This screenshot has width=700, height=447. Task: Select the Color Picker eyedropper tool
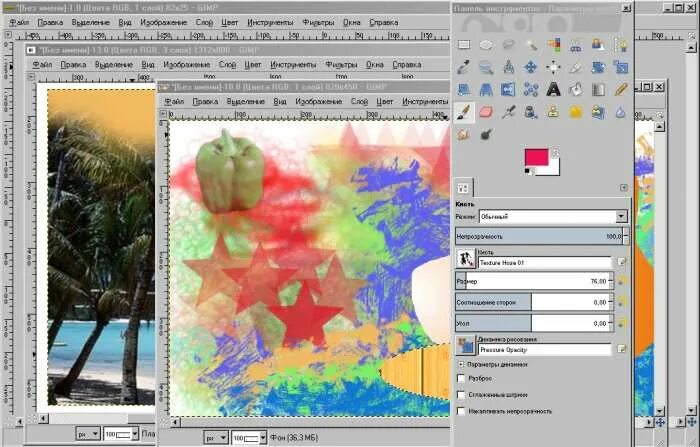[464, 67]
